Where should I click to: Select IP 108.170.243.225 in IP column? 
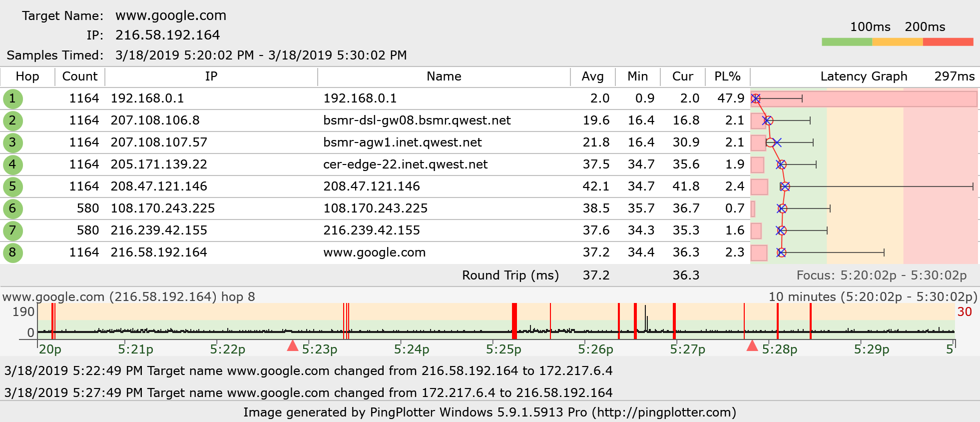tap(163, 208)
